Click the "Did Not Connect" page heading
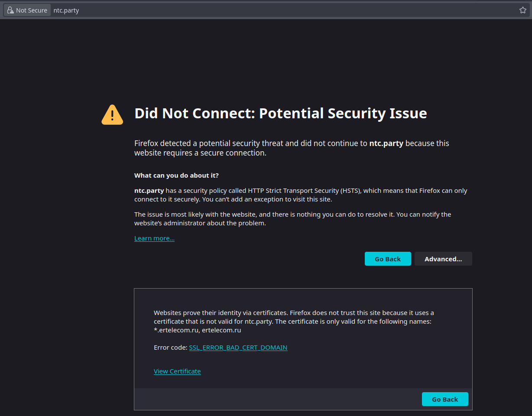532x416 pixels. pyautogui.click(x=281, y=114)
